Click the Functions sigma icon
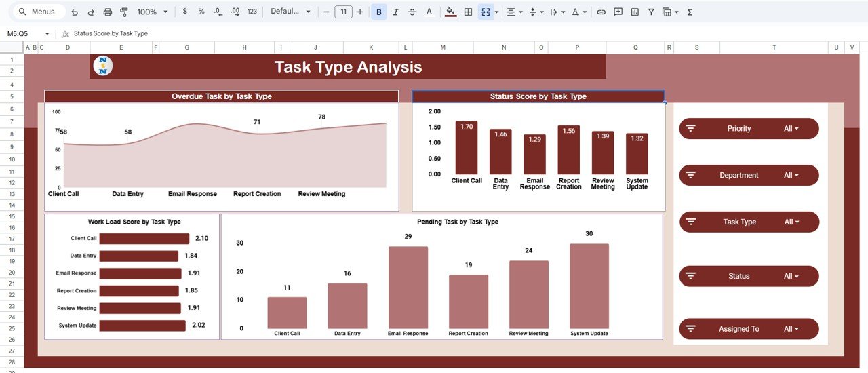This screenshot has height=373, width=868. click(690, 12)
